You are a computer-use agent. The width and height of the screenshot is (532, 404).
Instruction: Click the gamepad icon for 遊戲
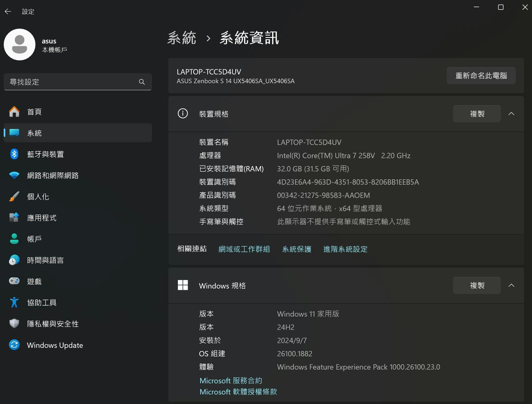[14, 281]
